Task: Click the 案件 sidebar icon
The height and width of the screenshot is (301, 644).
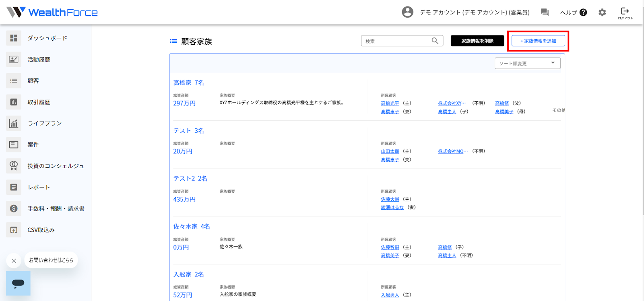Action: tap(14, 144)
